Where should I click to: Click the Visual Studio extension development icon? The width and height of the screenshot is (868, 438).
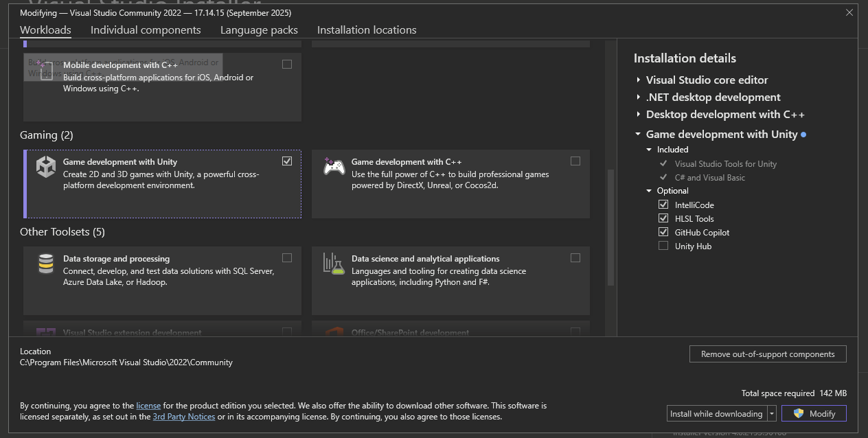click(45, 333)
